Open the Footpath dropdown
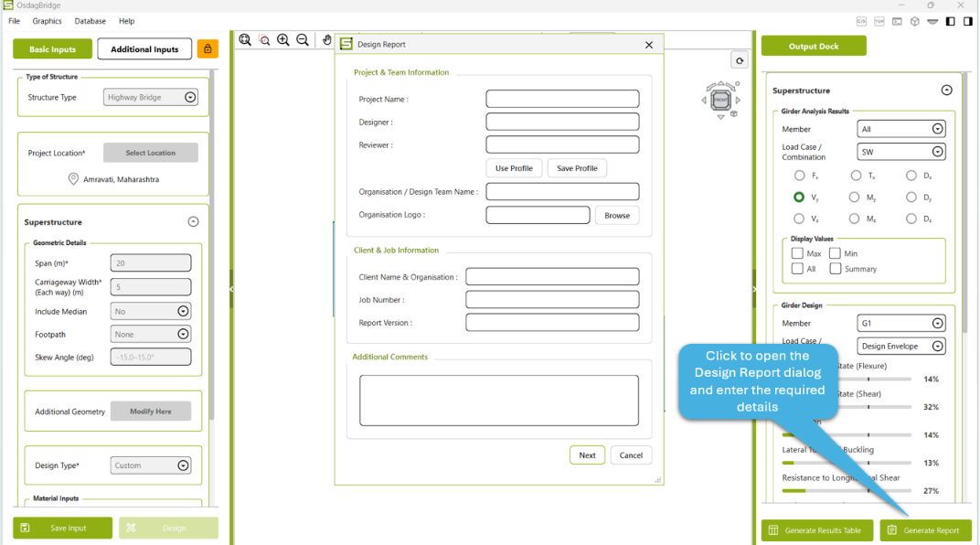This screenshot has width=980, height=545. click(x=151, y=335)
